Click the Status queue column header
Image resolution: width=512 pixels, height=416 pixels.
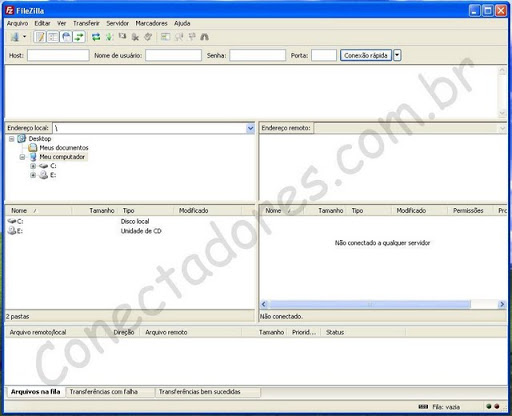[363, 332]
